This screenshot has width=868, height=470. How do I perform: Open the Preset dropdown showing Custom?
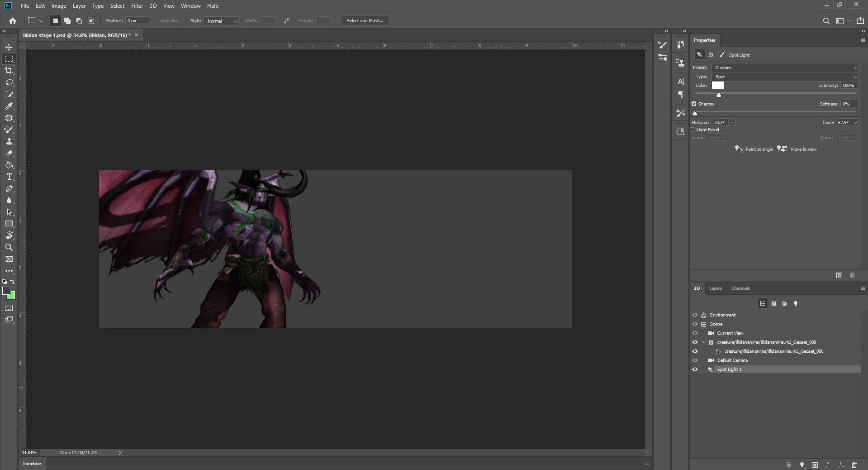[785, 68]
